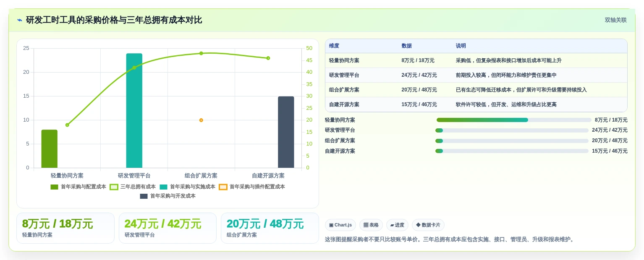This screenshot has height=260, width=644.
Task: Toggle the 首年采购与开发成本 legend entry
Action: [x=168, y=196]
